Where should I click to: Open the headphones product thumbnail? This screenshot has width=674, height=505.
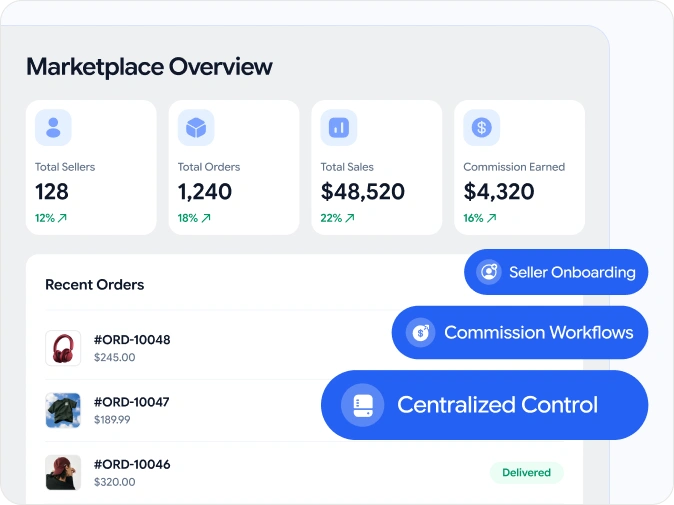click(63, 348)
